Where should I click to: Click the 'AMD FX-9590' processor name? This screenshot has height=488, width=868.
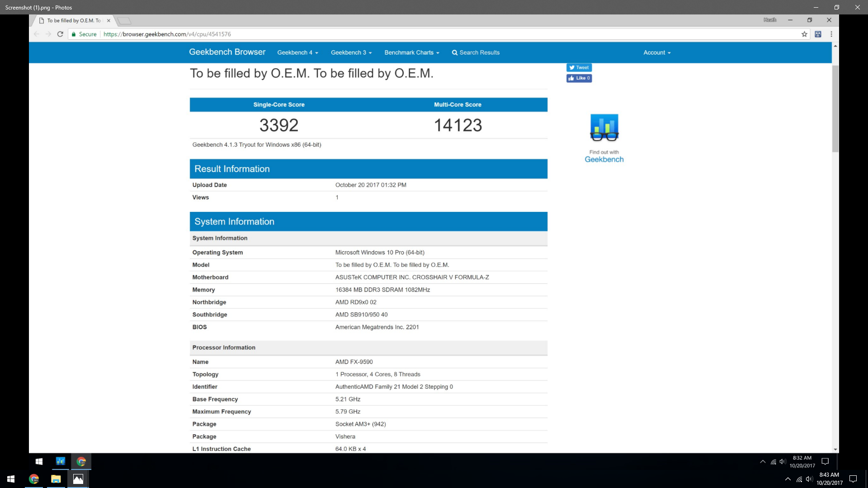(354, 362)
